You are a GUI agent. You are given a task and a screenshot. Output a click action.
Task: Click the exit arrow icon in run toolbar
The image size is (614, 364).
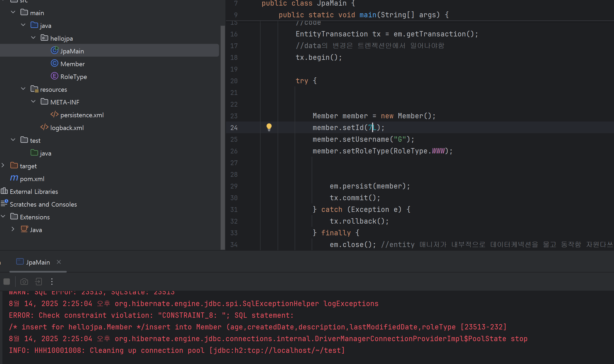39,282
